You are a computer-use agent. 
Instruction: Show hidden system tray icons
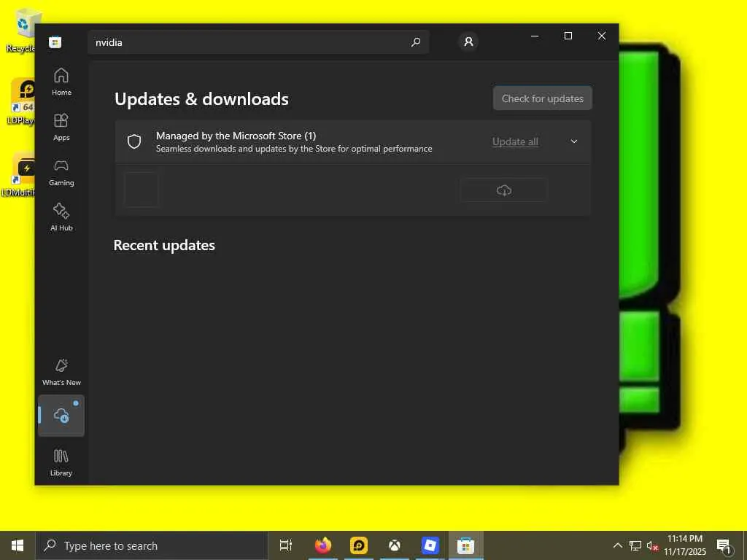(x=617, y=545)
